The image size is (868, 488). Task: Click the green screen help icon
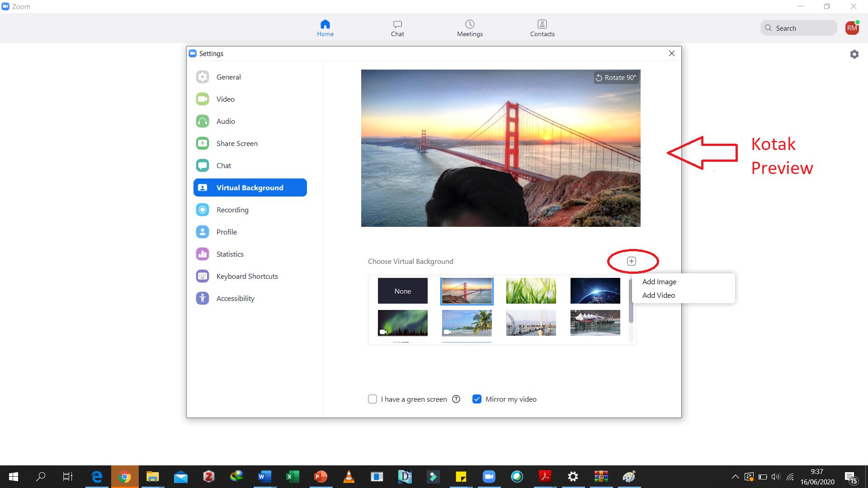456,399
